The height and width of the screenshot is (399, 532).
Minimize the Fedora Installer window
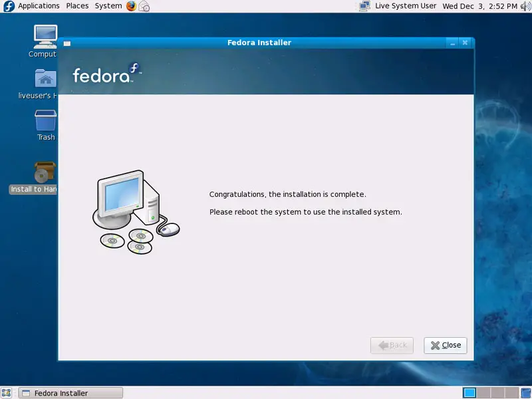point(452,43)
